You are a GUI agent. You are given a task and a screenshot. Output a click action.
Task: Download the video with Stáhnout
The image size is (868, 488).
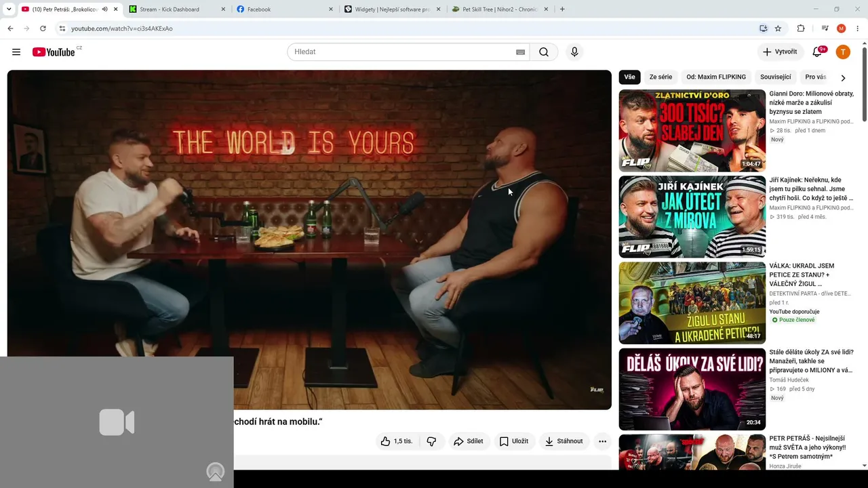564,441
